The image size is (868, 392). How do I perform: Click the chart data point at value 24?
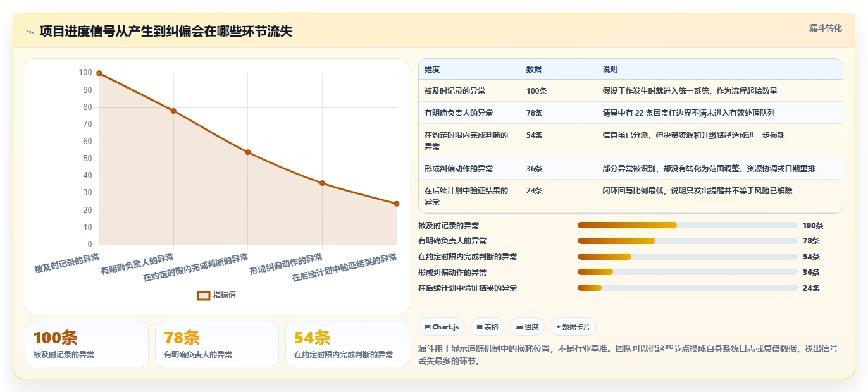point(397,204)
